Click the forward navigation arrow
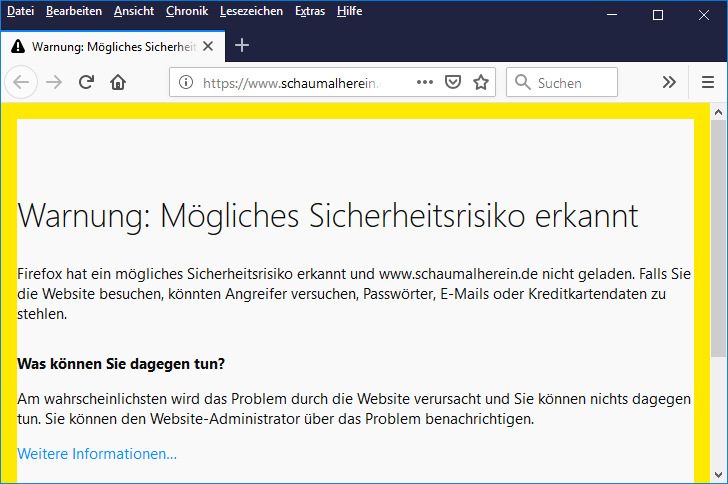728x484 pixels. point(54,83)
